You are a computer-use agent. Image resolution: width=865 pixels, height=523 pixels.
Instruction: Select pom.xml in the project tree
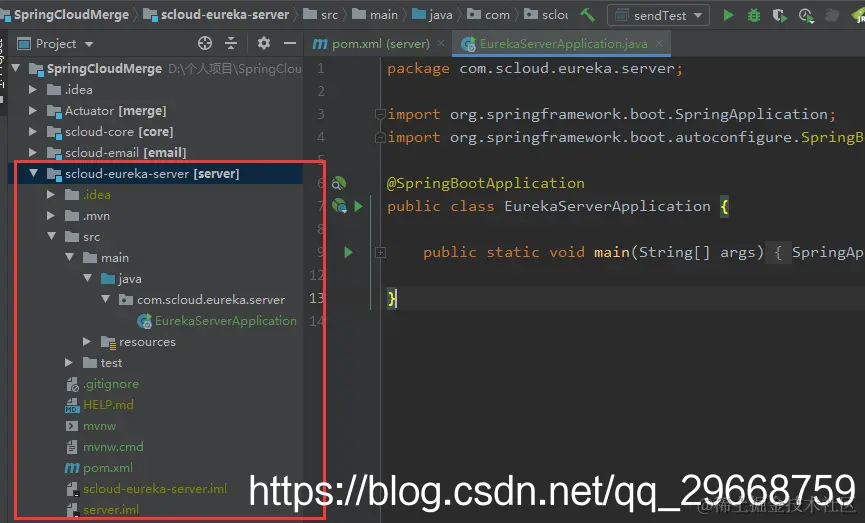tap(108, 468)
